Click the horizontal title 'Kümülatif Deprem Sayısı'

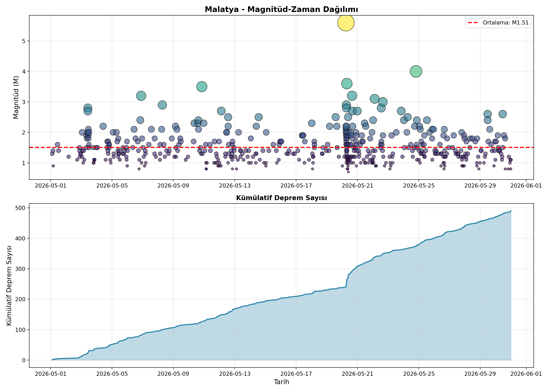(281, 198)
